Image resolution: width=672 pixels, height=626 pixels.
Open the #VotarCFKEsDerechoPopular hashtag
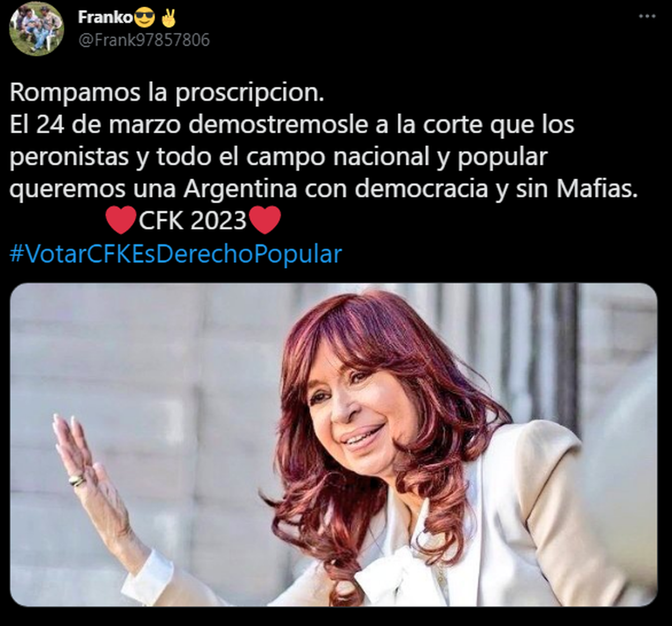(x=176, y=254)
